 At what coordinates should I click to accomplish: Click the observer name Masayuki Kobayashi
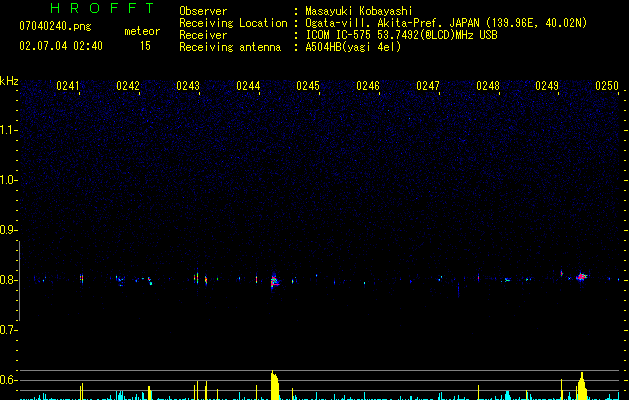tap(359, 11)
